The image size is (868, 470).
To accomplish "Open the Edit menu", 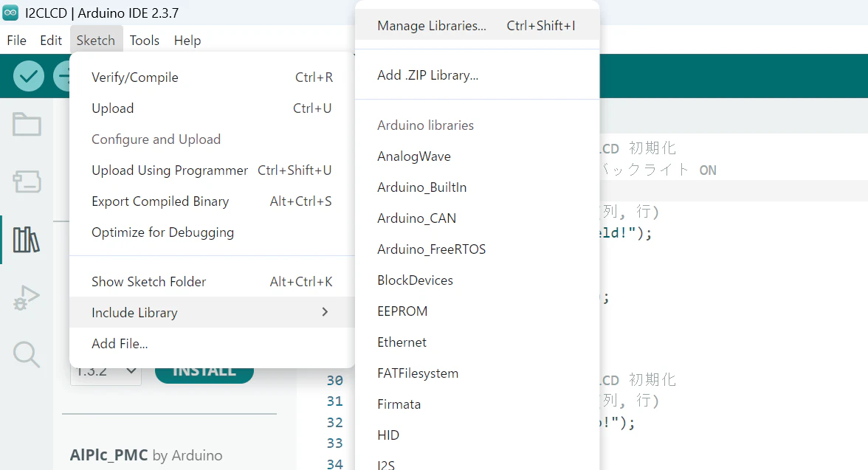I will (x=51, y=41).
